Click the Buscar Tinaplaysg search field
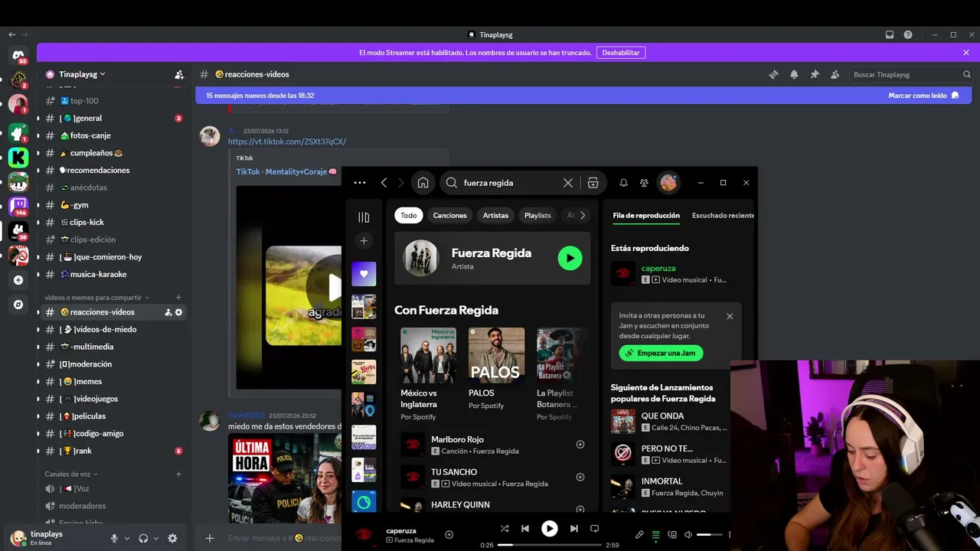The image size is (980, 551). coord(910,74)
